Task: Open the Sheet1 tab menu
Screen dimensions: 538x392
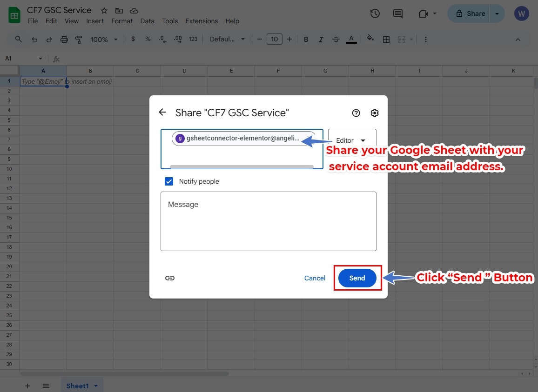Action: (95, 385)
